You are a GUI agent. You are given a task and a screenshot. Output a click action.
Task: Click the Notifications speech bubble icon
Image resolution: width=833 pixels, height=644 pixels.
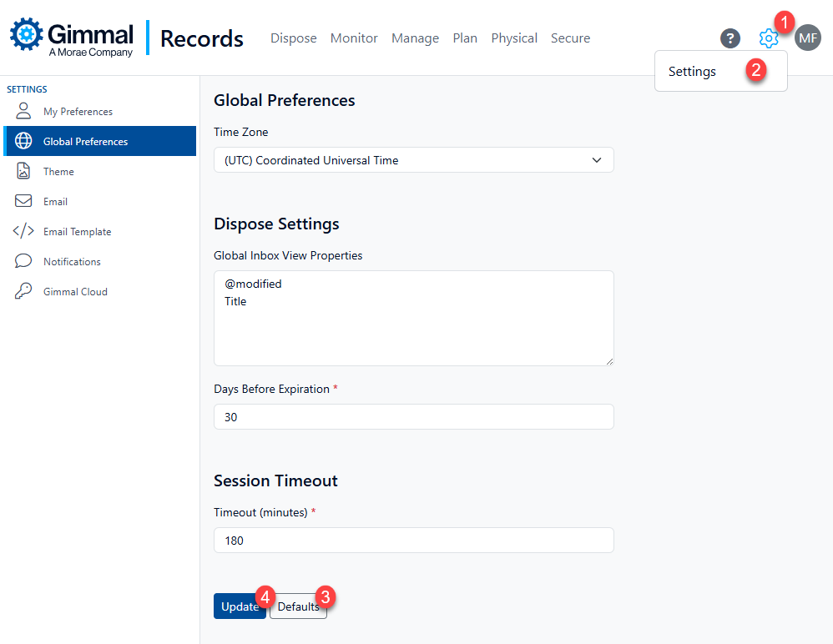[x=23, y=261]
